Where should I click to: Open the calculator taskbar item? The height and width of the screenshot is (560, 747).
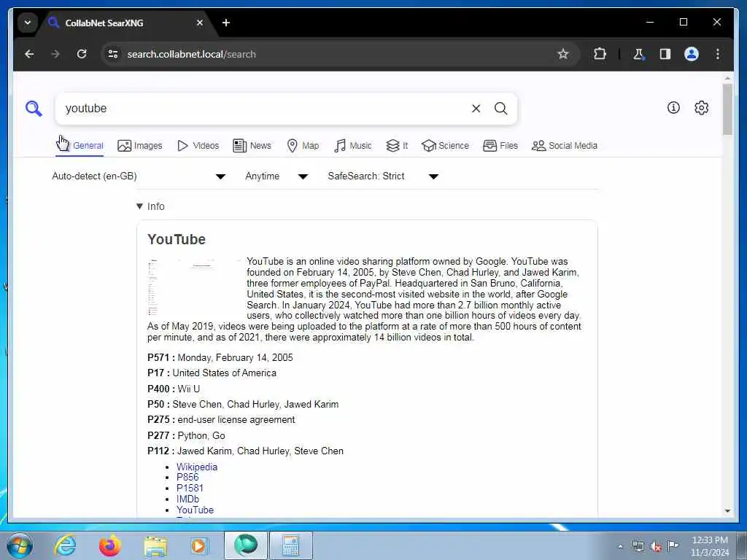(290, 545)
